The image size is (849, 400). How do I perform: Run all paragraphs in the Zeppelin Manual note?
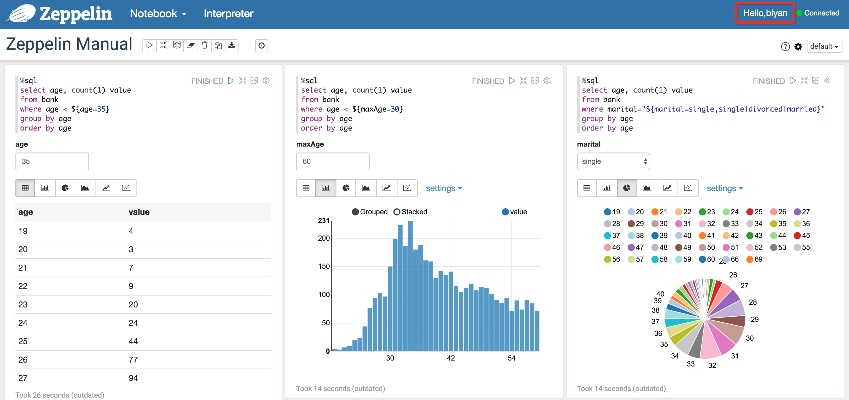coord(149,45)
